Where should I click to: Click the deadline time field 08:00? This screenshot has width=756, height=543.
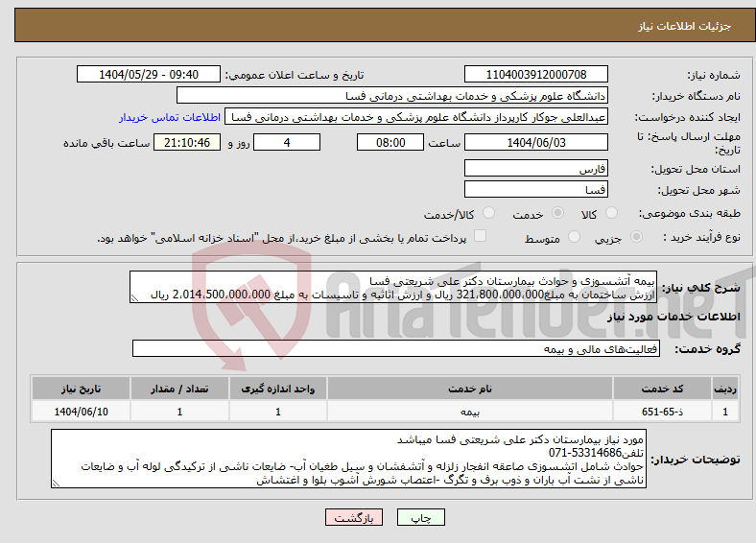[x=390, y=142]
